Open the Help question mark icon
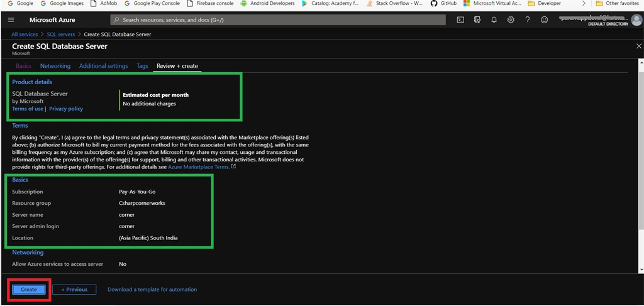 click(528, 19)
